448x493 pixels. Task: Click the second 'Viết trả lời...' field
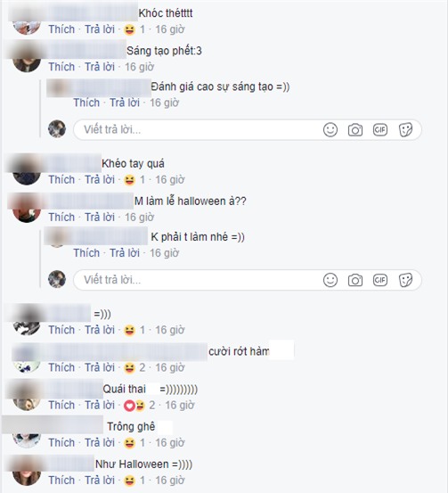(x=198, y=280)
